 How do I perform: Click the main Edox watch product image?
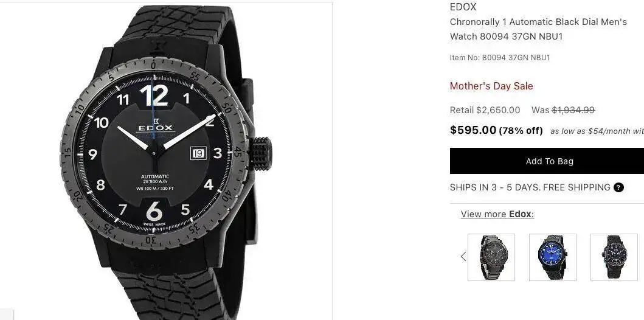coord(166,160)
